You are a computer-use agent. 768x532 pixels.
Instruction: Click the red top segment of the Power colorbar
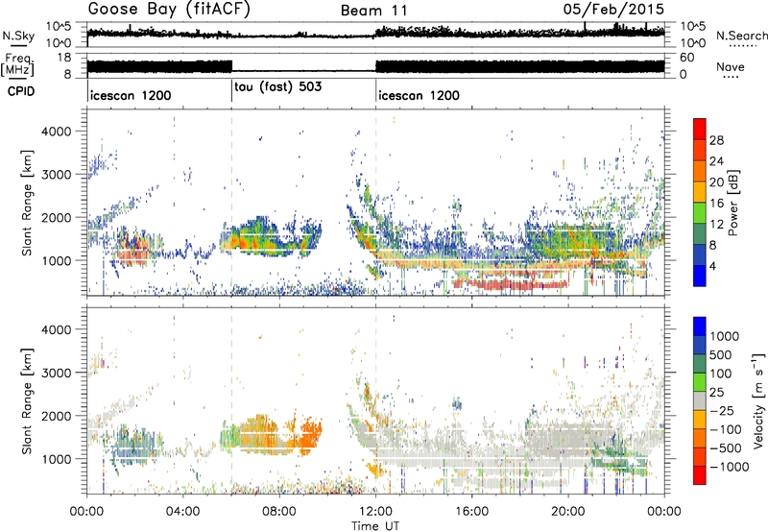tap(700, 129)
